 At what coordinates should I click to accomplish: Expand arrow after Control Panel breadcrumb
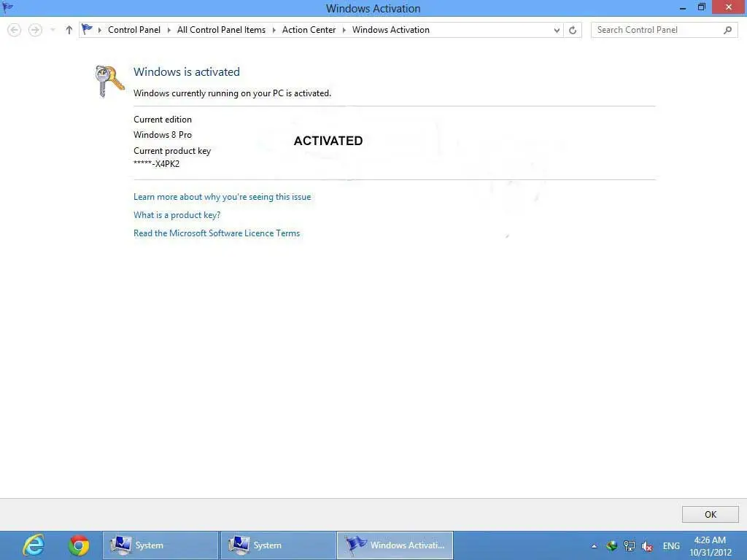pos(169,30)
